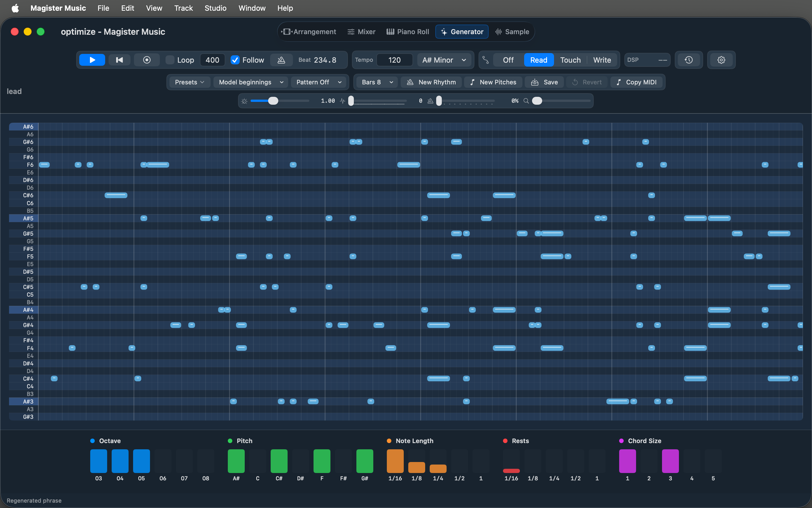812x508 pixels.
Task: Click the waveform pulse slider icon
Action: [342, 101]
